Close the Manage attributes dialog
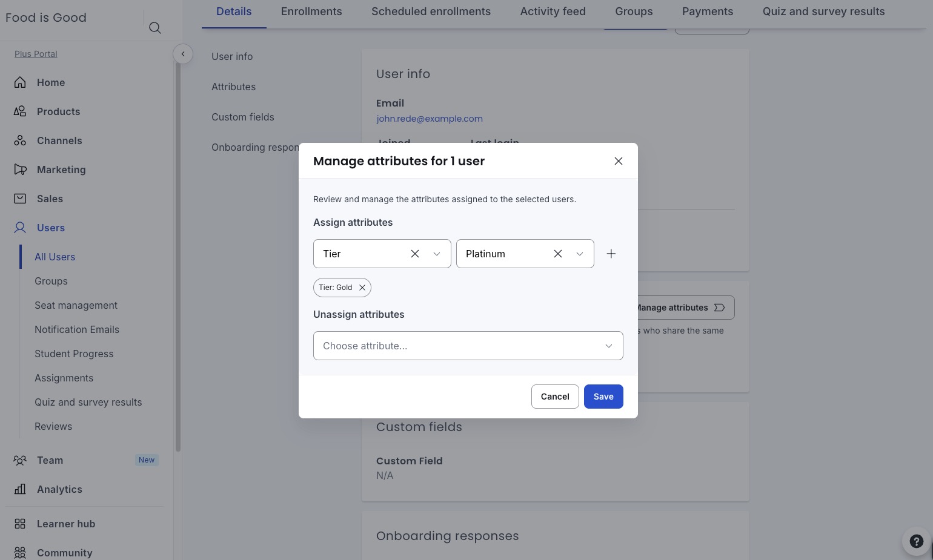The image size is (933, 560). pyautogui.click(x=619, y=161)
